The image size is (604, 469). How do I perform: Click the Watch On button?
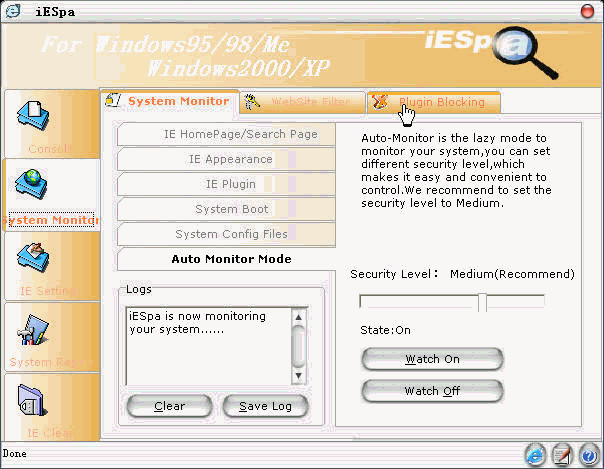pos(432,359)
